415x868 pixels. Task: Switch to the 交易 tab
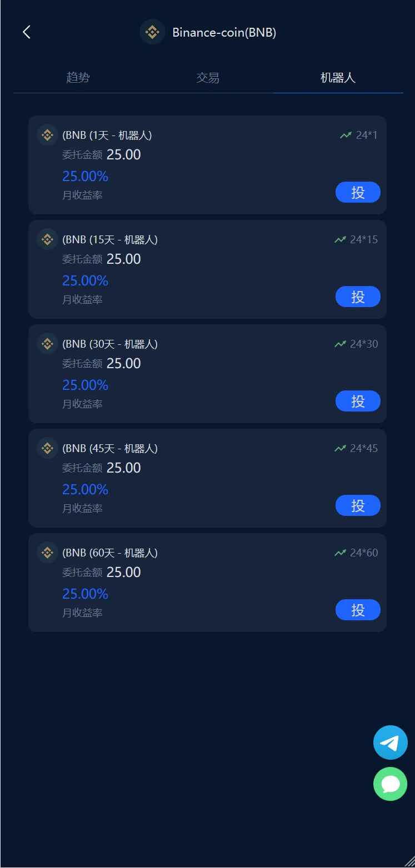(208, 78)
